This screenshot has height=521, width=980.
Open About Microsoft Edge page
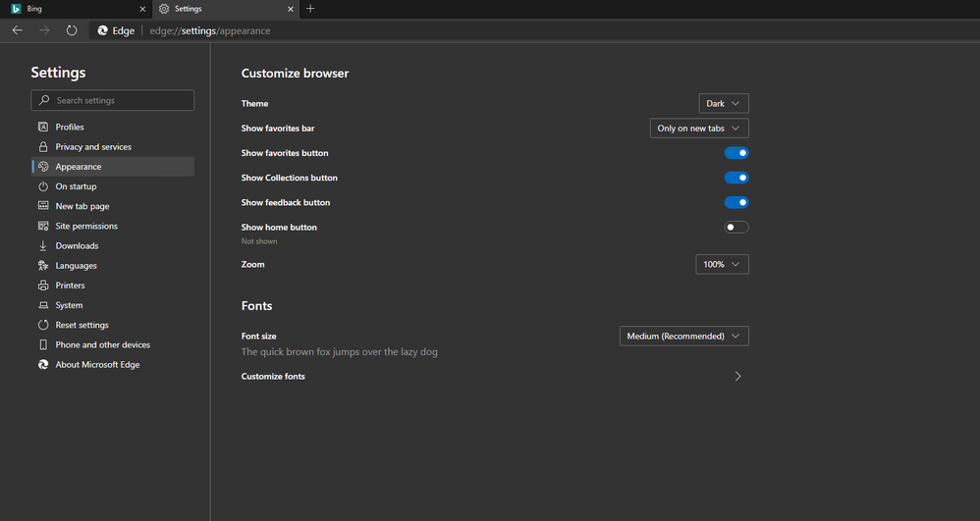click(x=113, y=365)
